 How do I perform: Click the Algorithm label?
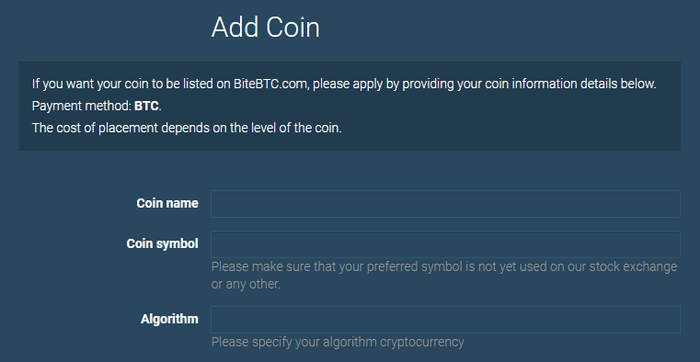[170, 320]
